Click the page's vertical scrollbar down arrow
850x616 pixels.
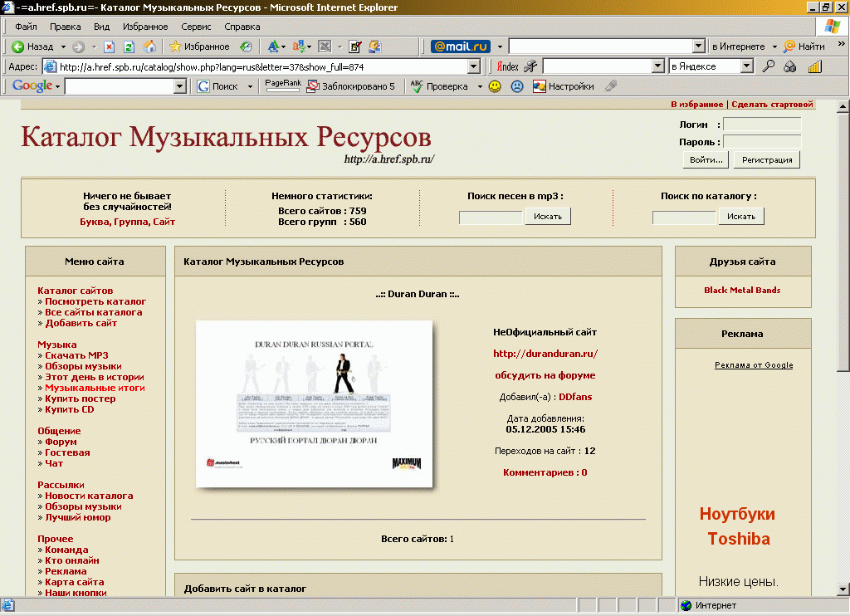coord(843,589)
